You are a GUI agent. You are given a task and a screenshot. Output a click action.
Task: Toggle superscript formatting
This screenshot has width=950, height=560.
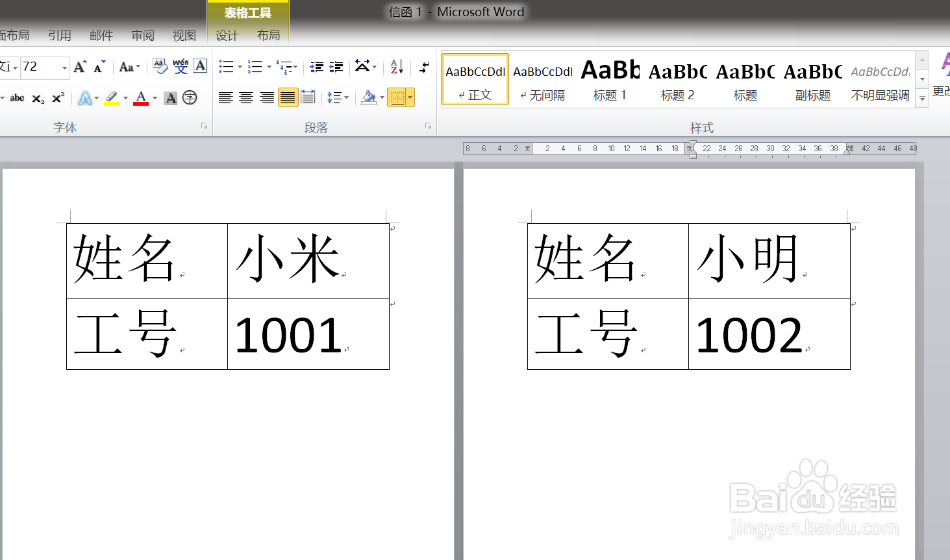click(57, 98)
